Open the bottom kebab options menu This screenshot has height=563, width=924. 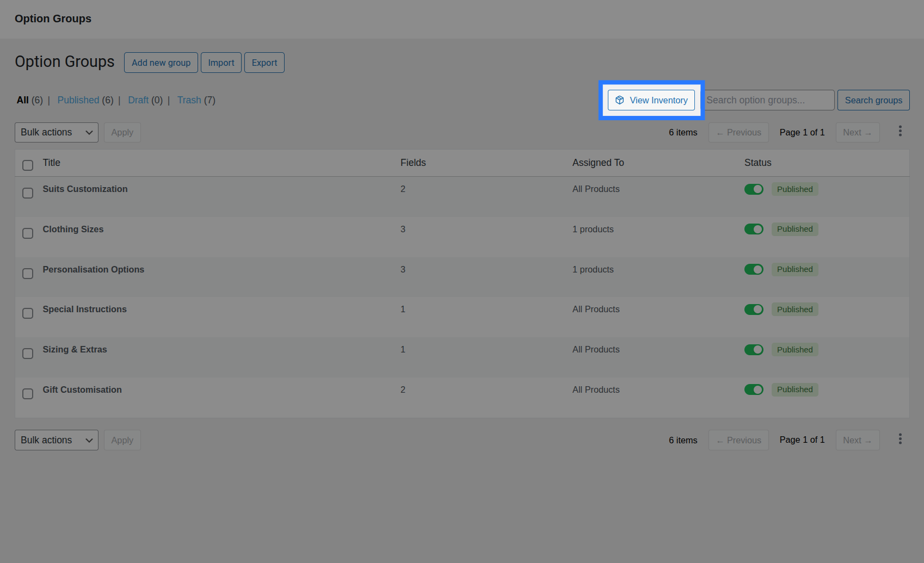(900, 439)
